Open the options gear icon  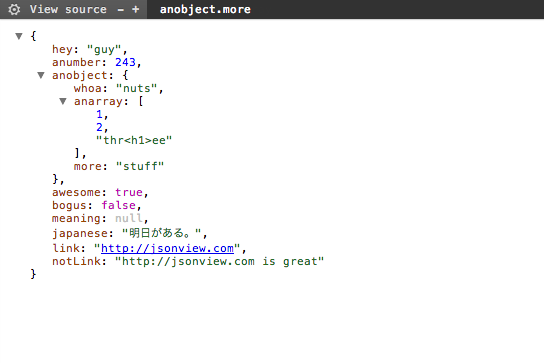(14, 9)
